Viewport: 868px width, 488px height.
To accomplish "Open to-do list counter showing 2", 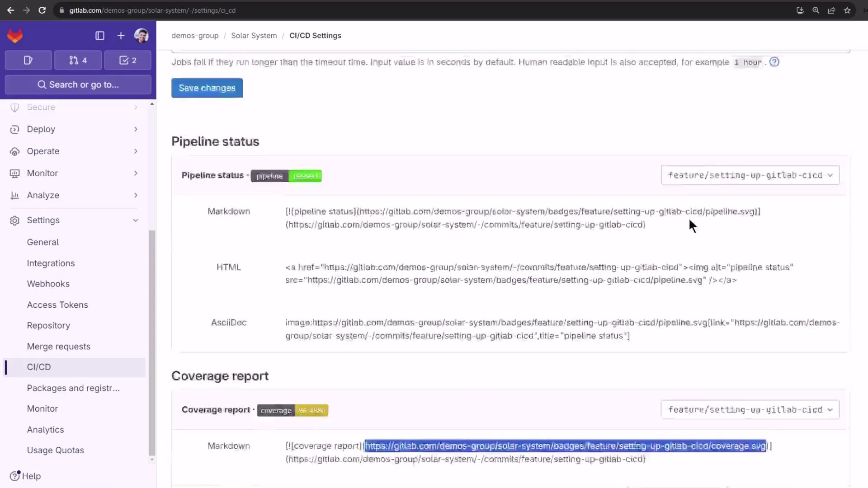I will [x=127, y=60].
